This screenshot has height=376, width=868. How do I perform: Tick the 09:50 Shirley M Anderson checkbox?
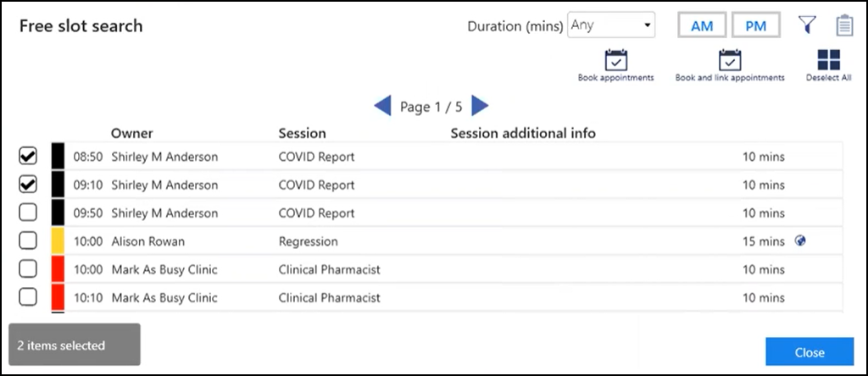(x=28, y=213)
